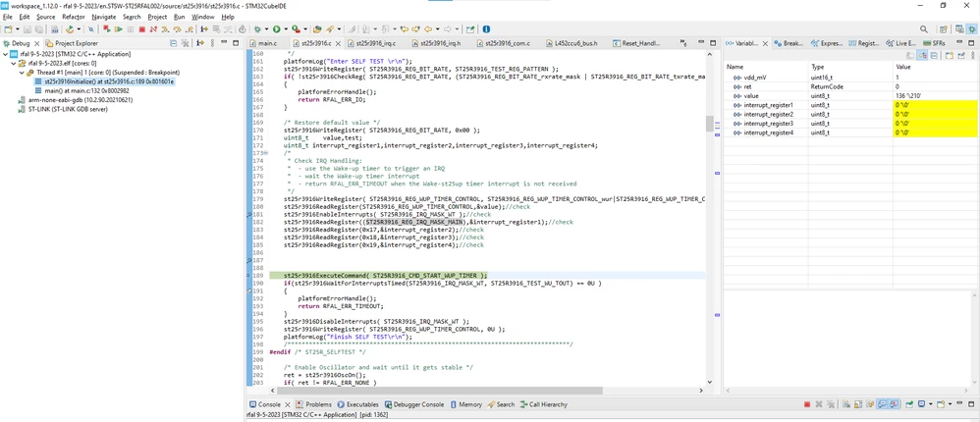Select the interrupt_register3 variable row
The width and height of the screenshot is (980, 422).
pyautogui.click(x=851, y=124)
